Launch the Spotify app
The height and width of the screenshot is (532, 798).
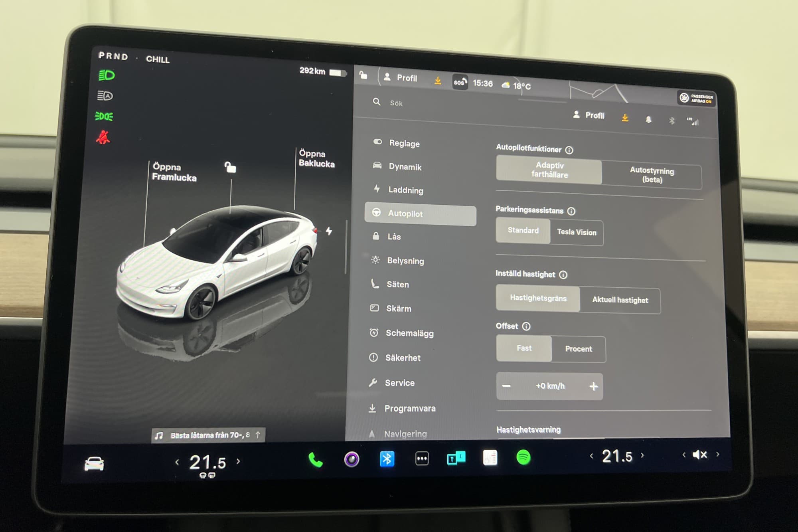tap(523, 457)
